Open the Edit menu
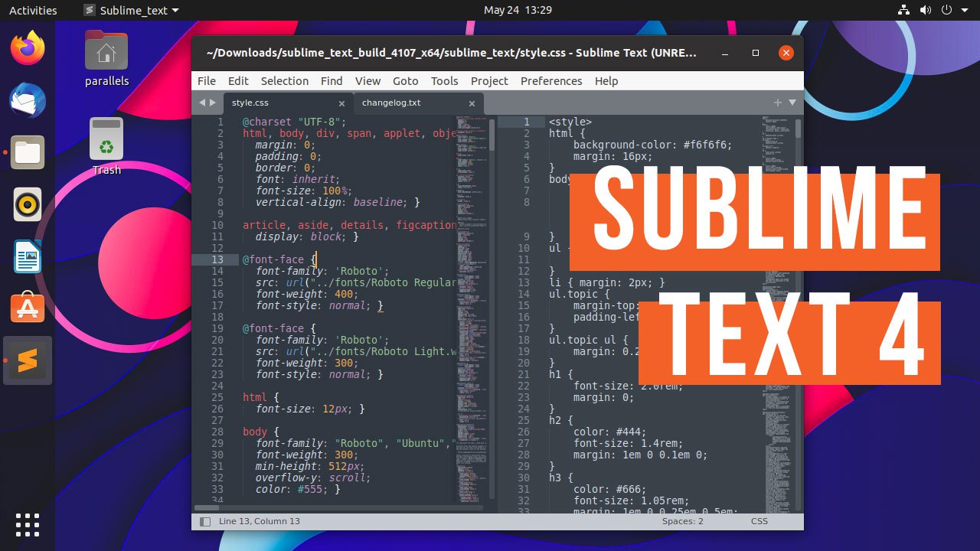The height and width of the screenshot is (551, 980). [238, 80]
